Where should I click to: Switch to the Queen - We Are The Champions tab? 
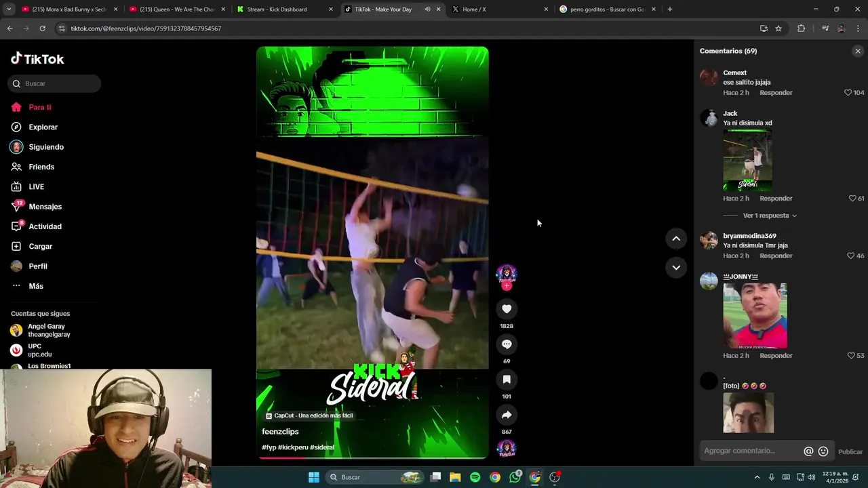coord(178,9)
